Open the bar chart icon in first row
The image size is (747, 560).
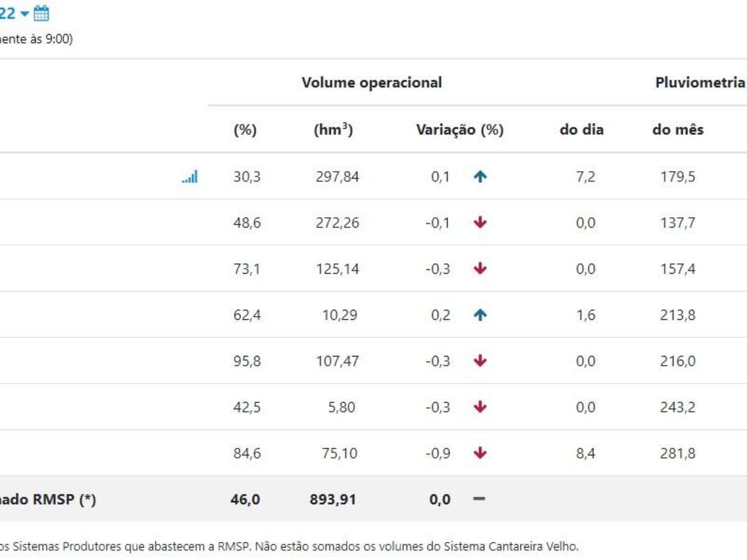point(190,177)
